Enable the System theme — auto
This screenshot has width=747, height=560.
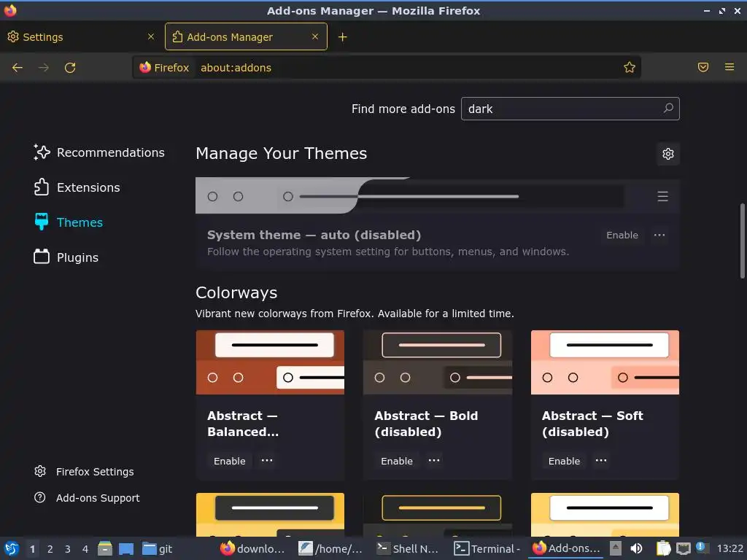(622, 236)
